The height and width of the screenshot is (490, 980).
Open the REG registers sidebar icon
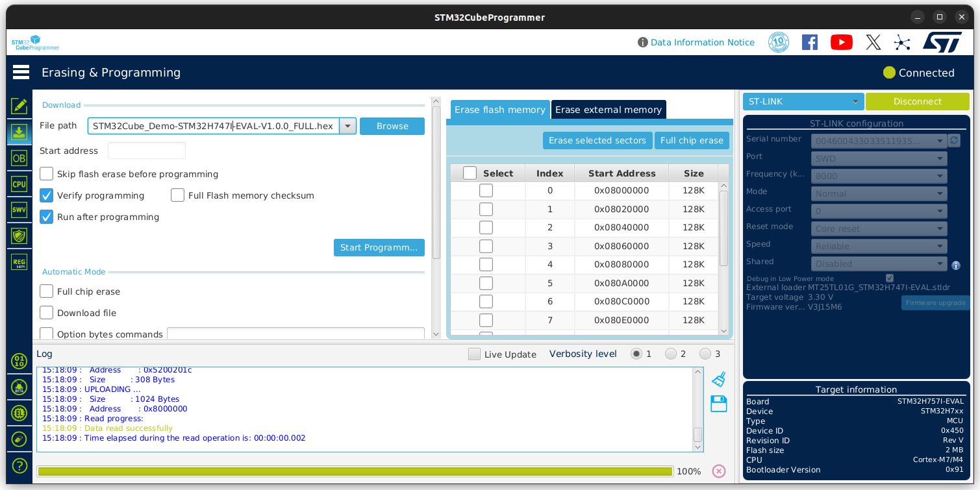19,262
